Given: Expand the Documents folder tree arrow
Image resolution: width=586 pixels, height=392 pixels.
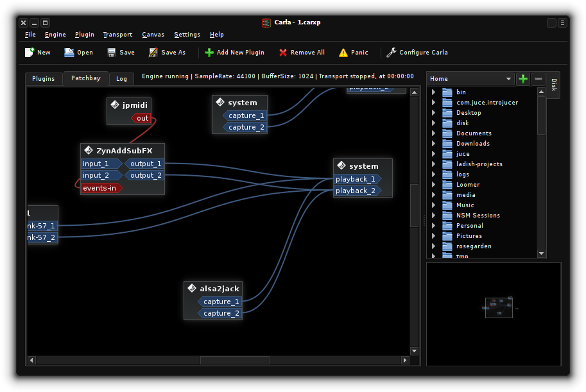Looking at the screenshot, I should point(433,133).
